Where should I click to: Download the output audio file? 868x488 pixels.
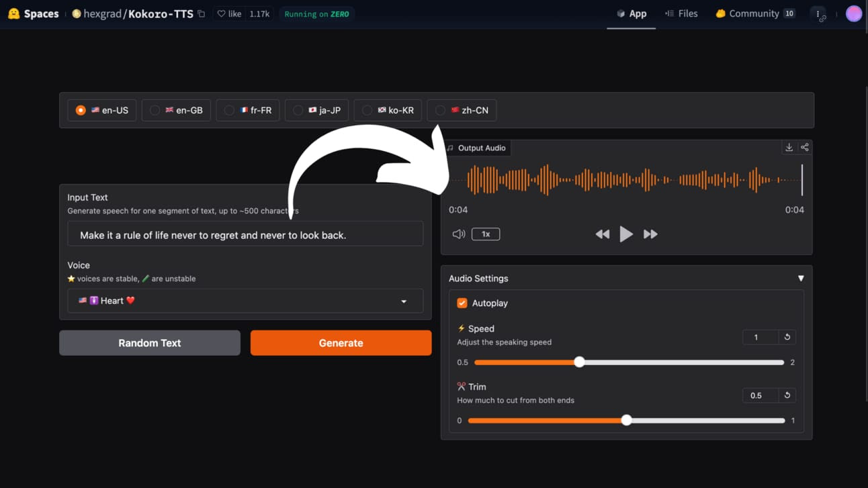(789, 148)
